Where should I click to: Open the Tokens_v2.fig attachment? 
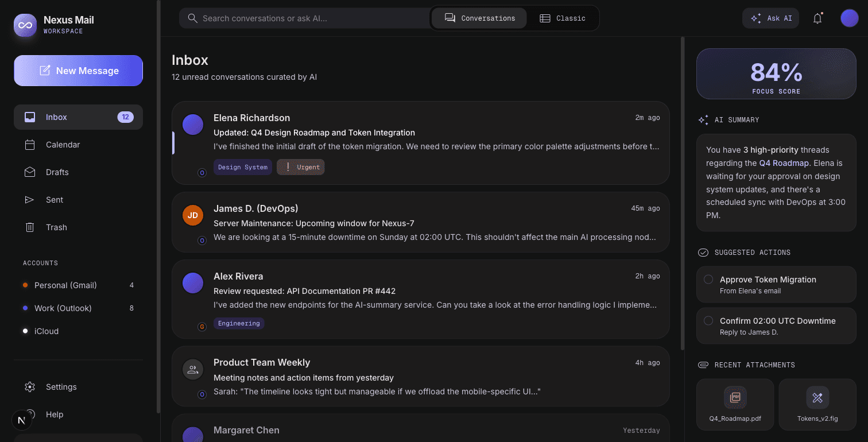(817, 404)
